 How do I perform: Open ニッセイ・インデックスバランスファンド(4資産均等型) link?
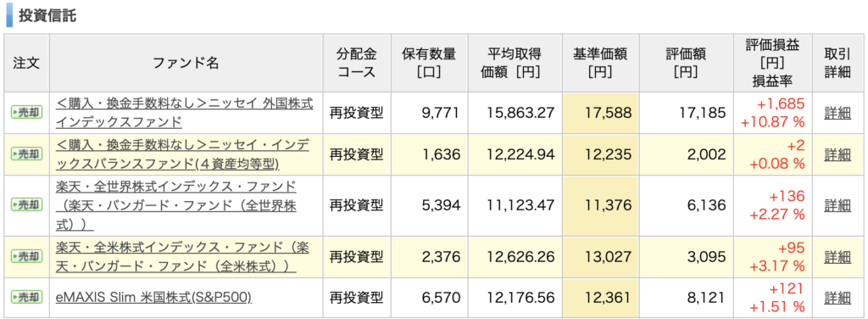(183, 154)
